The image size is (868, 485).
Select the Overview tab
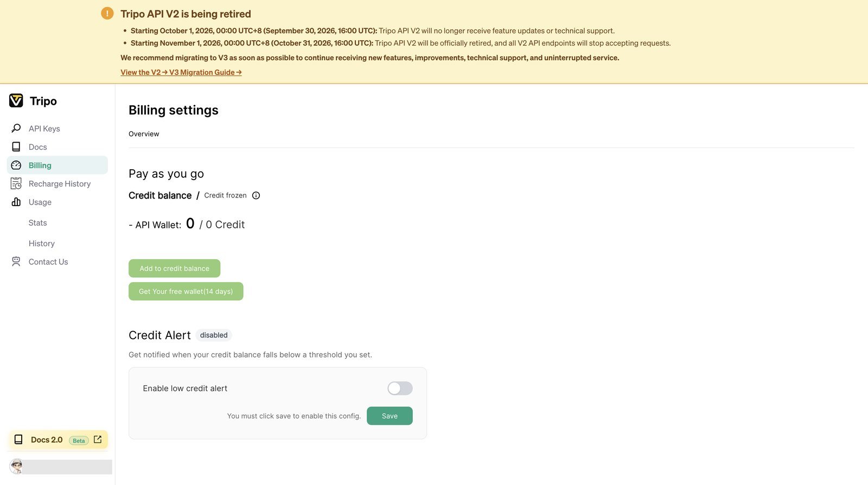144,134
